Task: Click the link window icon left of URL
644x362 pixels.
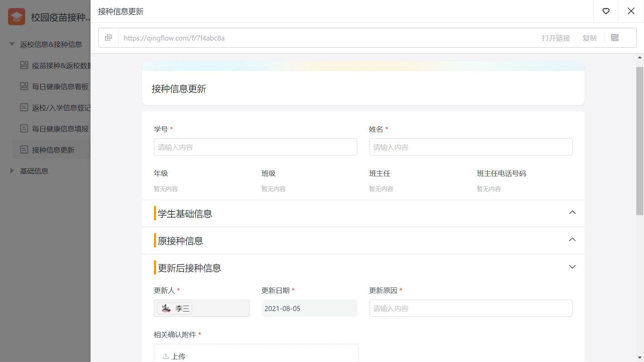Action: click(108, 38)
